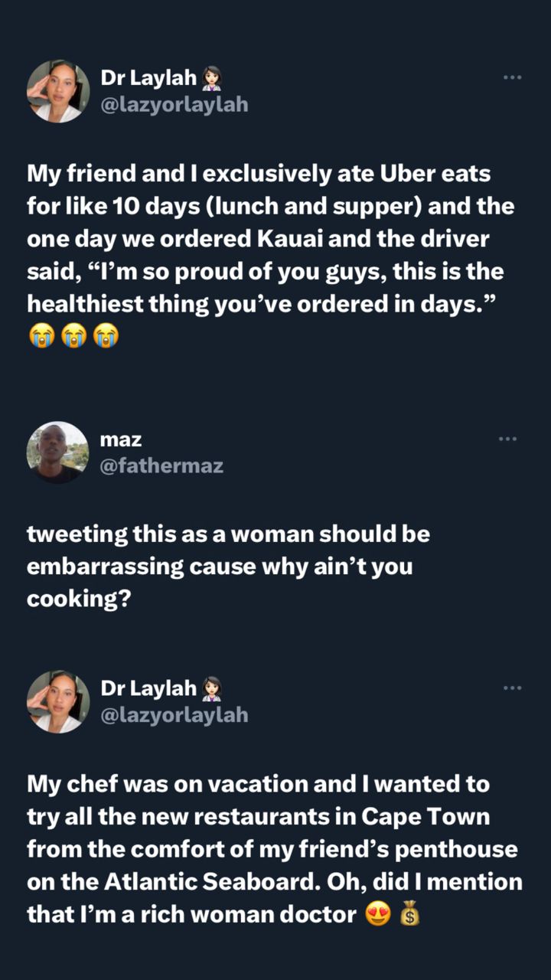Viewport: 551px width, 980px height.
Task: Open Dr Laylah's avatar on the bottom tweet
Action: pyautogui.click(x=58, y=702)
